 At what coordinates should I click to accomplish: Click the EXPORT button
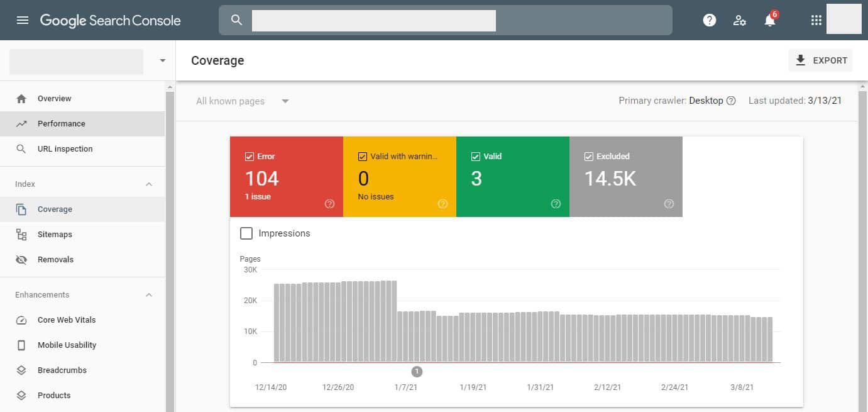(821, 60)
